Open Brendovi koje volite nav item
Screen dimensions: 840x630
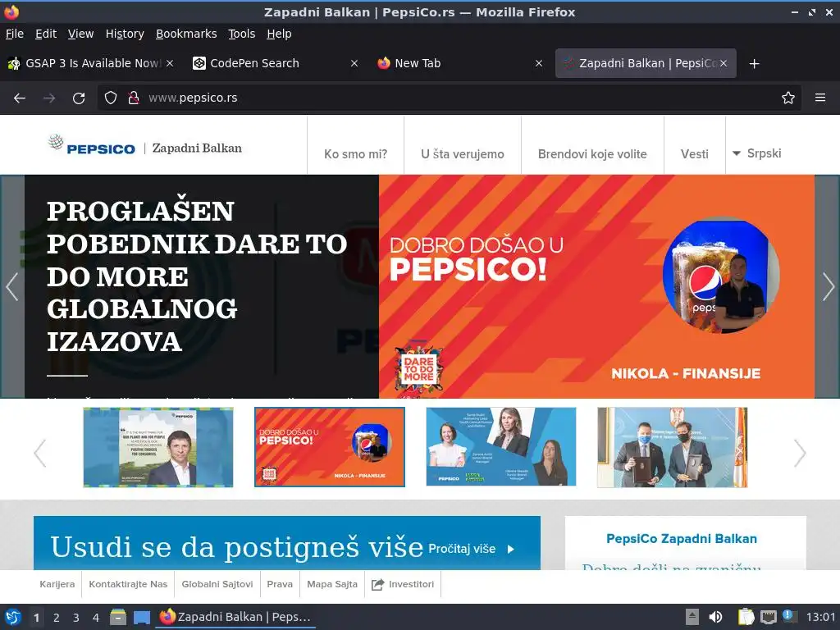pos(592,154)
